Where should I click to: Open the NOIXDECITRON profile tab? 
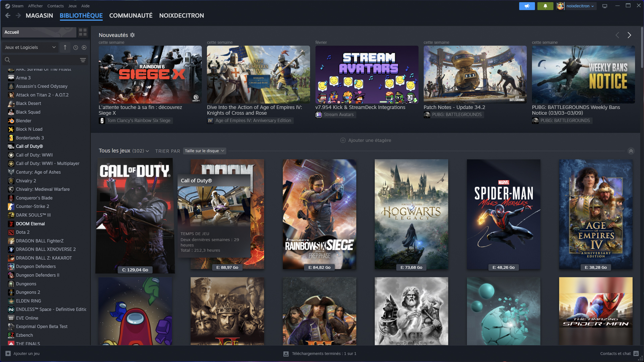pos(181,15)
